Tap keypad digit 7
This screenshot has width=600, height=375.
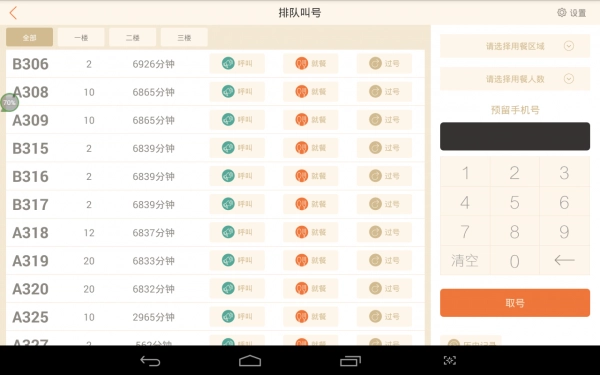click(465, 231)
